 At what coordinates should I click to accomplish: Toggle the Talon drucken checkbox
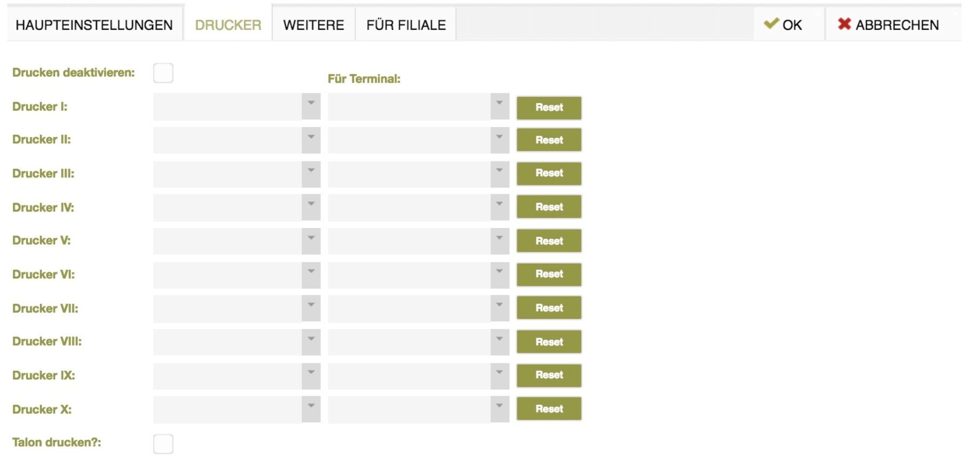pos(163,443)
